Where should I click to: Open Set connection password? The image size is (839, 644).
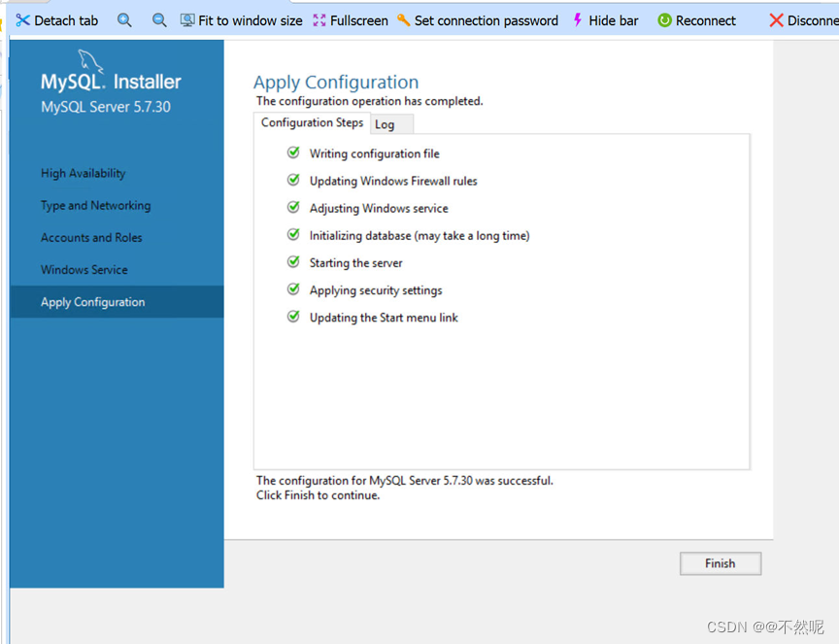tap(478, 20)
